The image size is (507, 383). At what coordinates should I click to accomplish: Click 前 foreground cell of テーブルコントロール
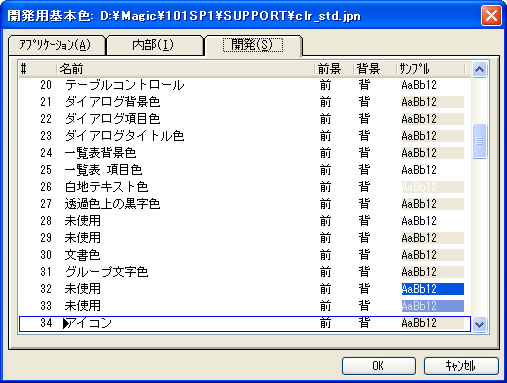[326, 85]
